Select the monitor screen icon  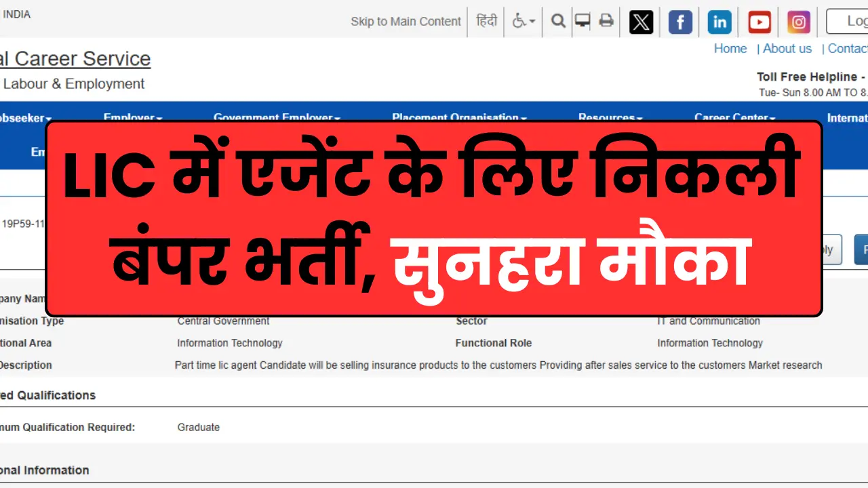point(582,21)
